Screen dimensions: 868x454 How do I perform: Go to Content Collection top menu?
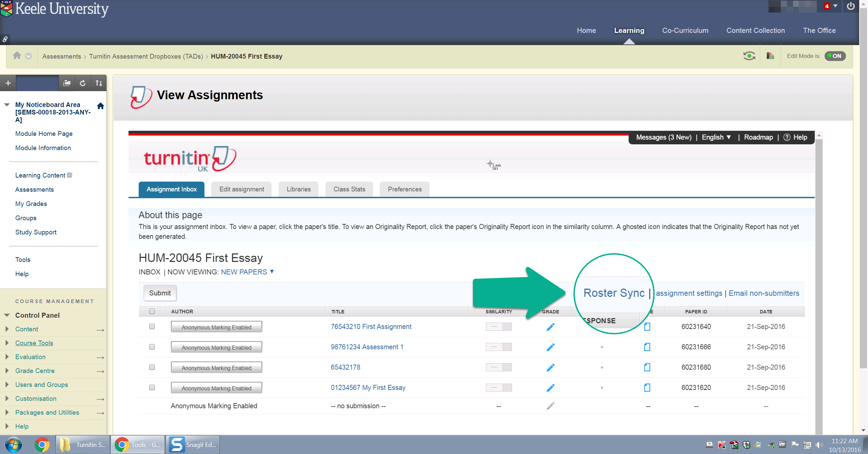755,30
